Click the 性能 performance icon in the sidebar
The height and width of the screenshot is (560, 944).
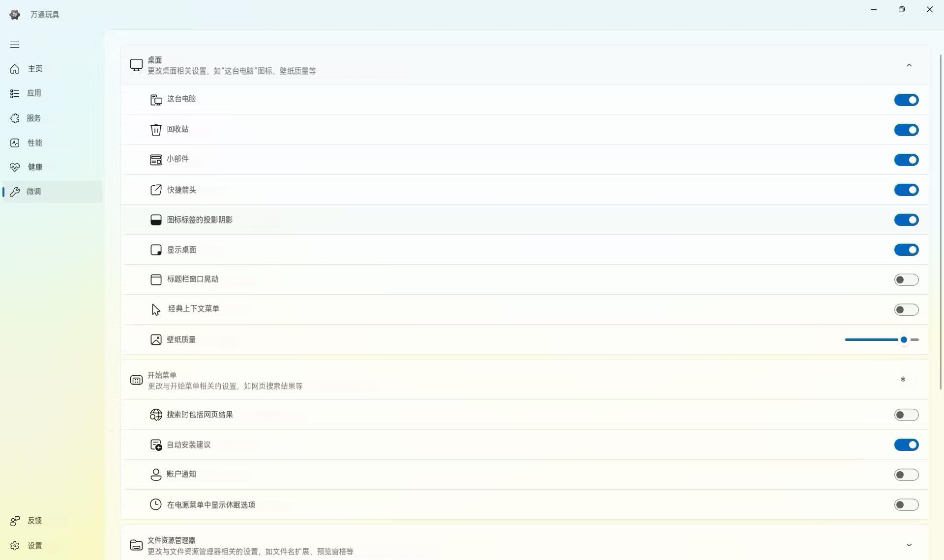[15, 143]
